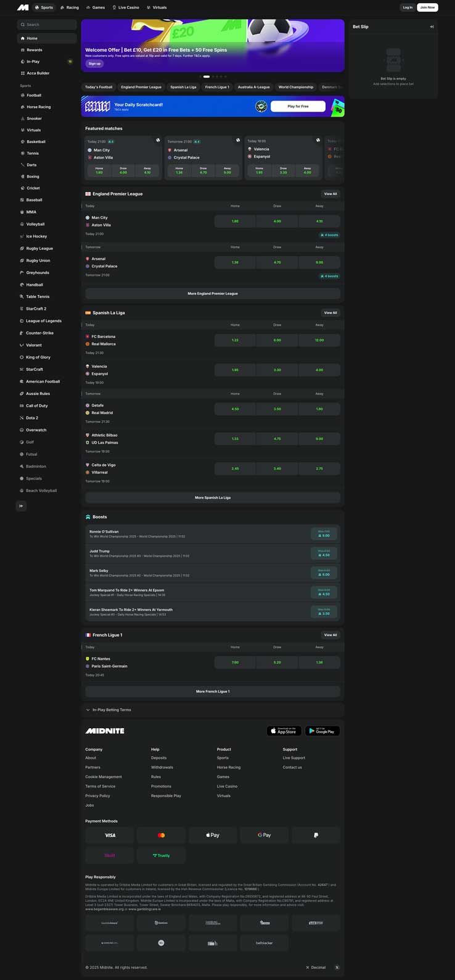Select Basketball in the sidebar
The height and width of the screenshot is (980, 455).
[47, 142]
